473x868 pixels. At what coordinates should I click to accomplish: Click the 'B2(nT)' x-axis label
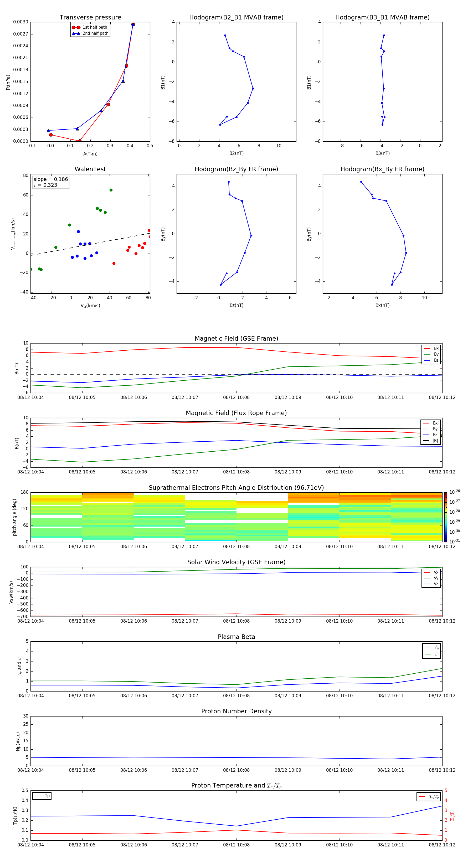coord(236,153)
